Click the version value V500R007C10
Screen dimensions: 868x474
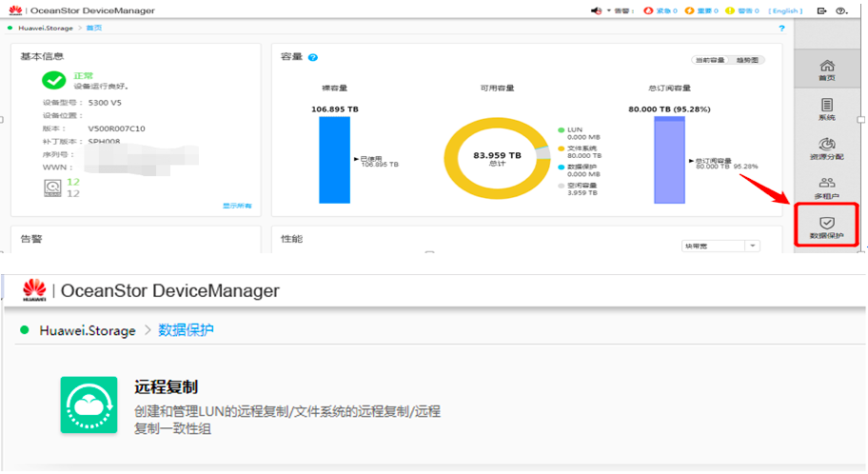[x=117, y=128]
